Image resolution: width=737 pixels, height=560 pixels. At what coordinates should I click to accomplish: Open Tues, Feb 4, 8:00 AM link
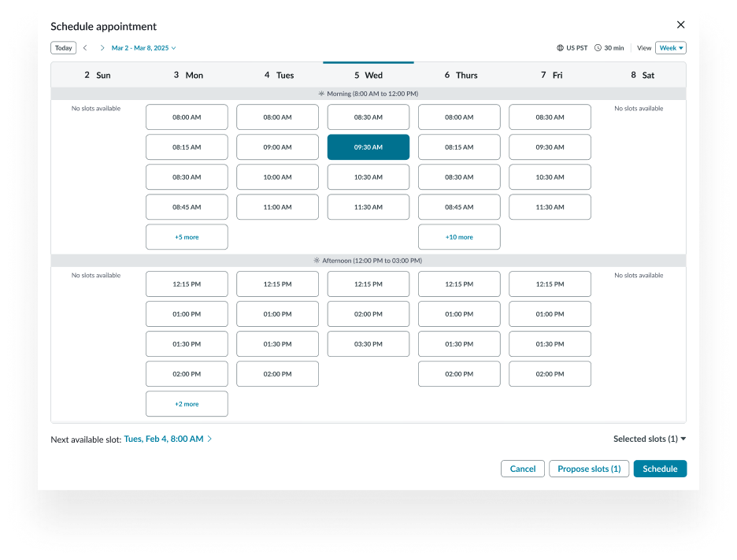(x=164, y=439)
